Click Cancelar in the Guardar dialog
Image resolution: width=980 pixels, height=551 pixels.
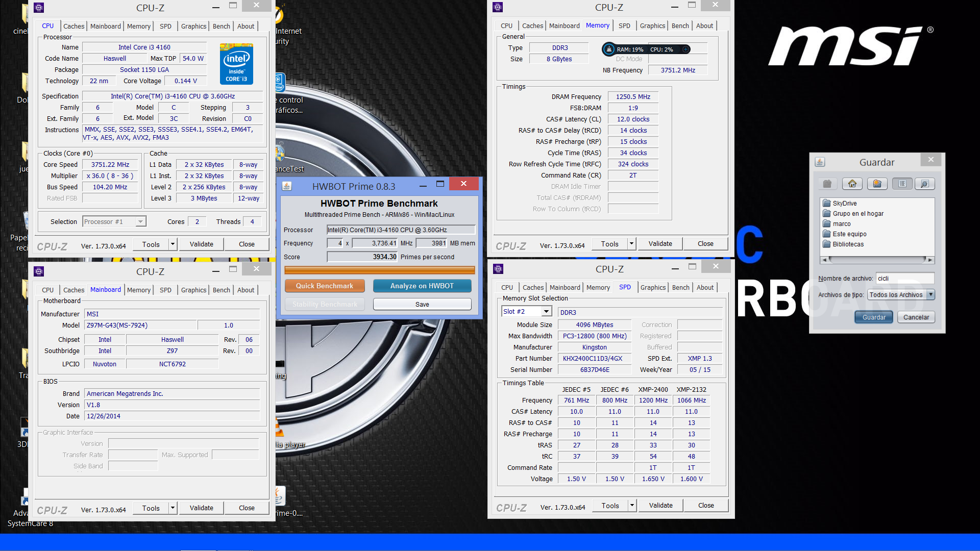(916, 317)
